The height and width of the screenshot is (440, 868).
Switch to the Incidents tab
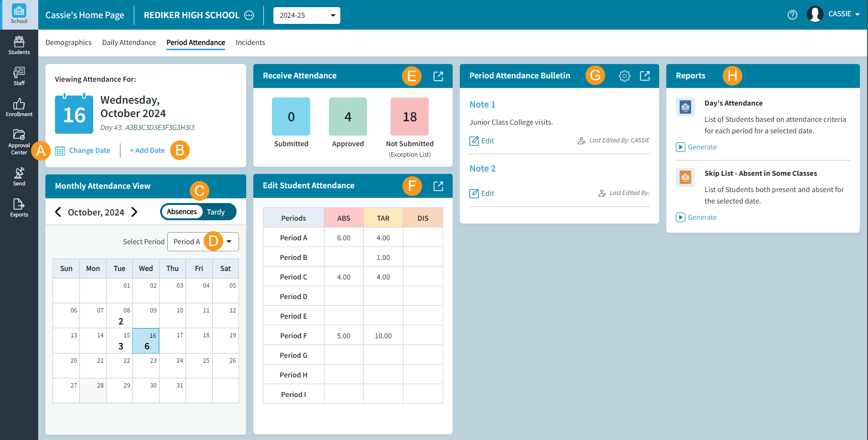pos(250,42)
